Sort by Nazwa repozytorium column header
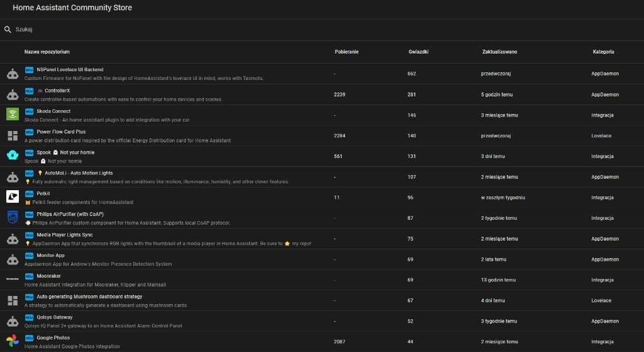644x352 pixels. coord(47,52)
